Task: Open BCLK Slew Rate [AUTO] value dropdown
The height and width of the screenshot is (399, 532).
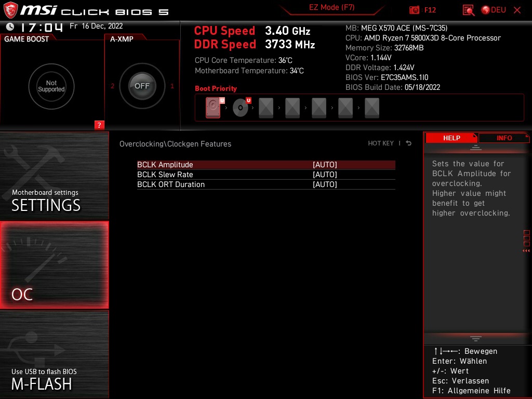Action: click(x=325, y=175)
